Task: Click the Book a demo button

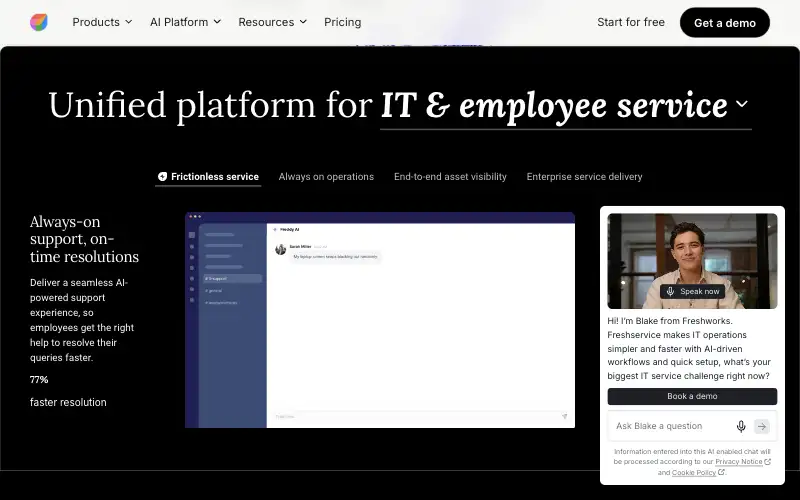Action: coord(692,396)
